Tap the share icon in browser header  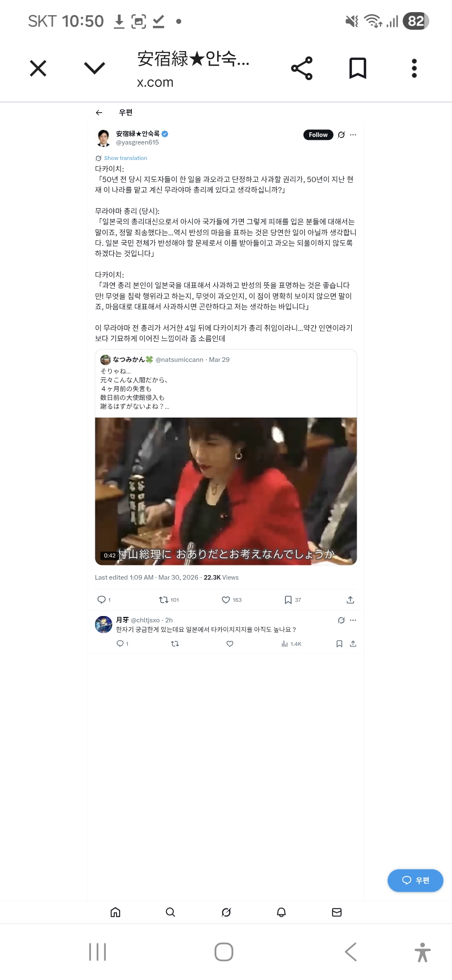point(302,68)
